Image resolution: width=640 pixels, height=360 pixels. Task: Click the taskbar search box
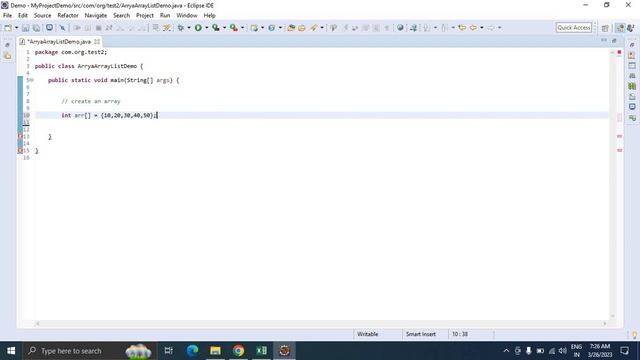[x=90, y=351]
